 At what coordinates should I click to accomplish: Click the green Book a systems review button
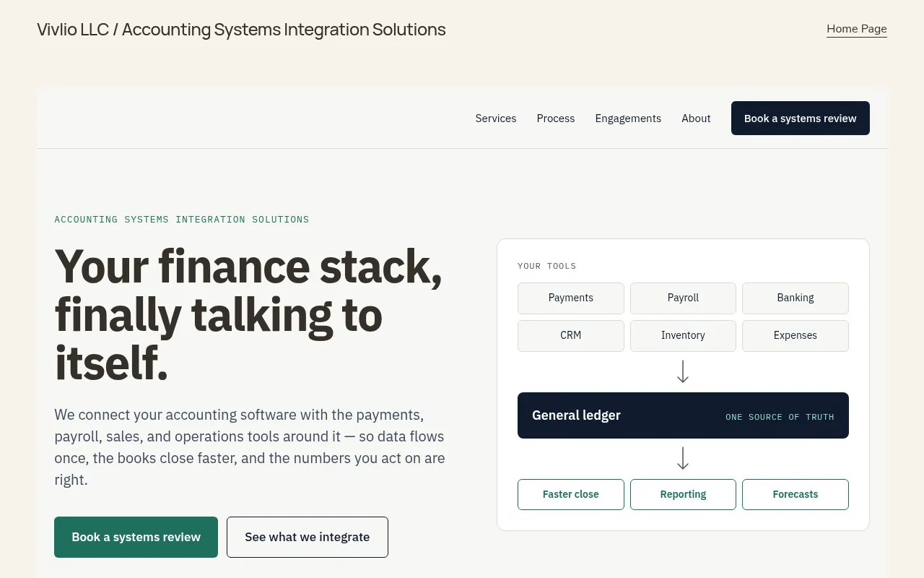click(x=136, y=537)
